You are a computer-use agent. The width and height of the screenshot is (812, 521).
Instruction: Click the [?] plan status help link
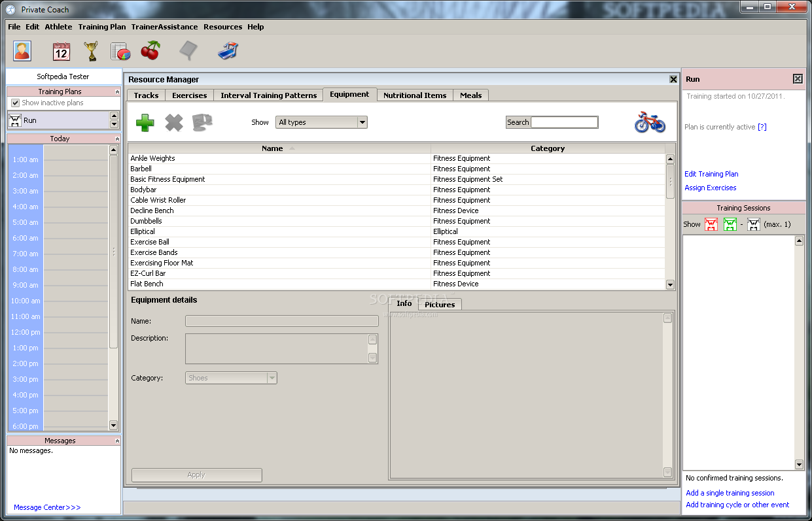(762, 127)
